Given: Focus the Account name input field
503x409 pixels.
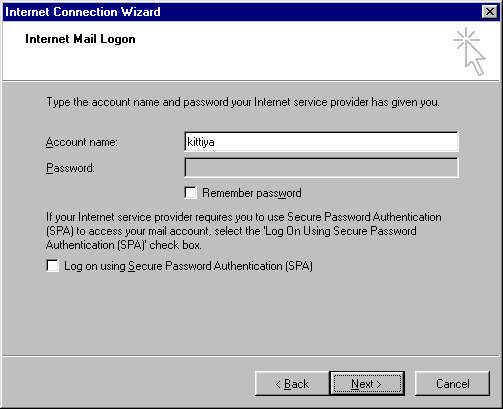Looking at the screenshot, I should (321, 142).
